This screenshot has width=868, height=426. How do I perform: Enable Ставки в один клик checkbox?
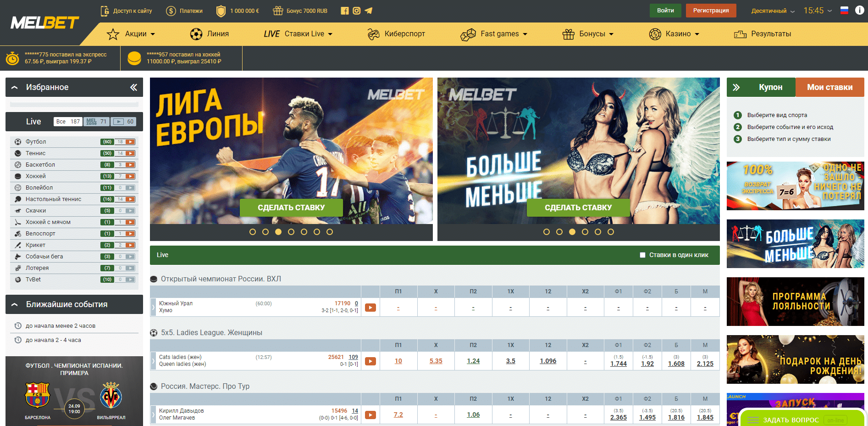[642, 255]
